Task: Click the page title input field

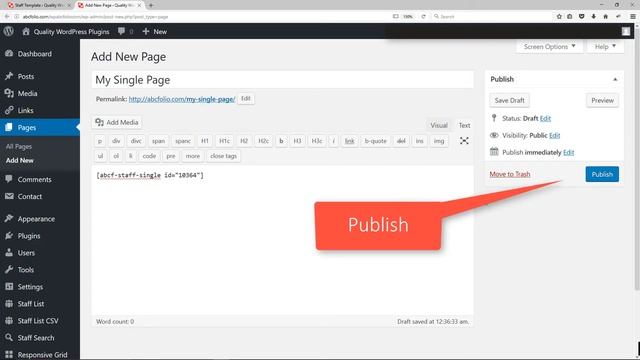Action: tap(282, 80)
